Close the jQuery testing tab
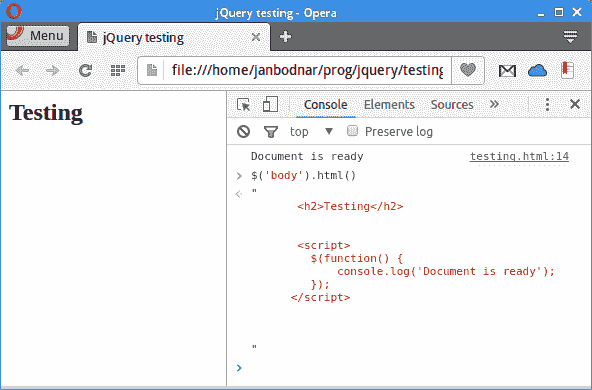The image size is (592, 390). click(256, 37)
